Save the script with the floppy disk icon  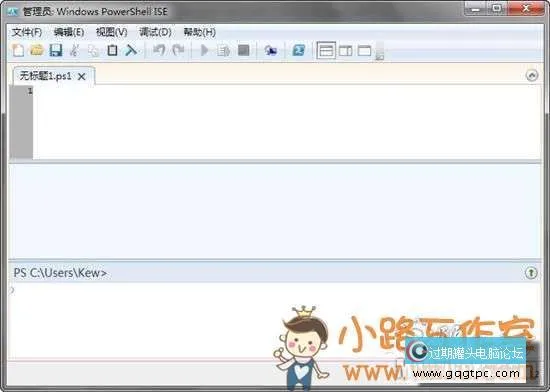55,50
